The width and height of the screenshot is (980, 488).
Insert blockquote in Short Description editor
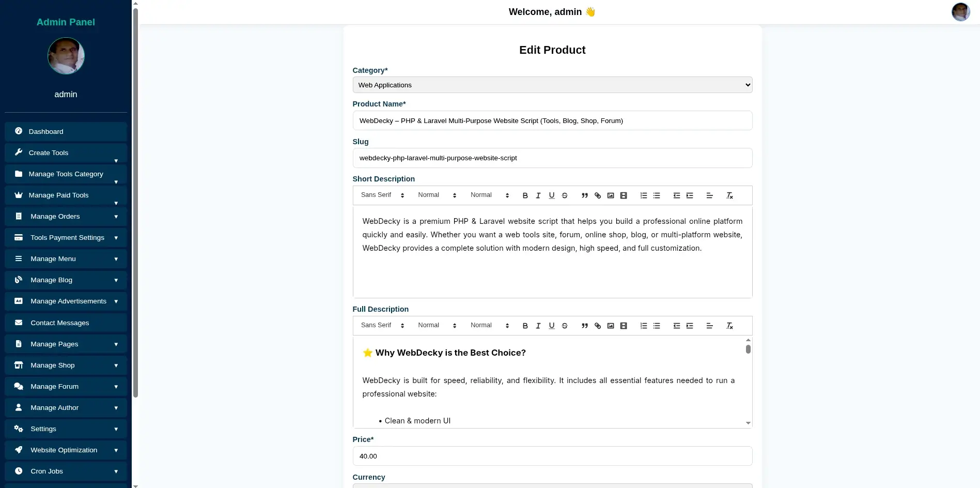(584, 195)
